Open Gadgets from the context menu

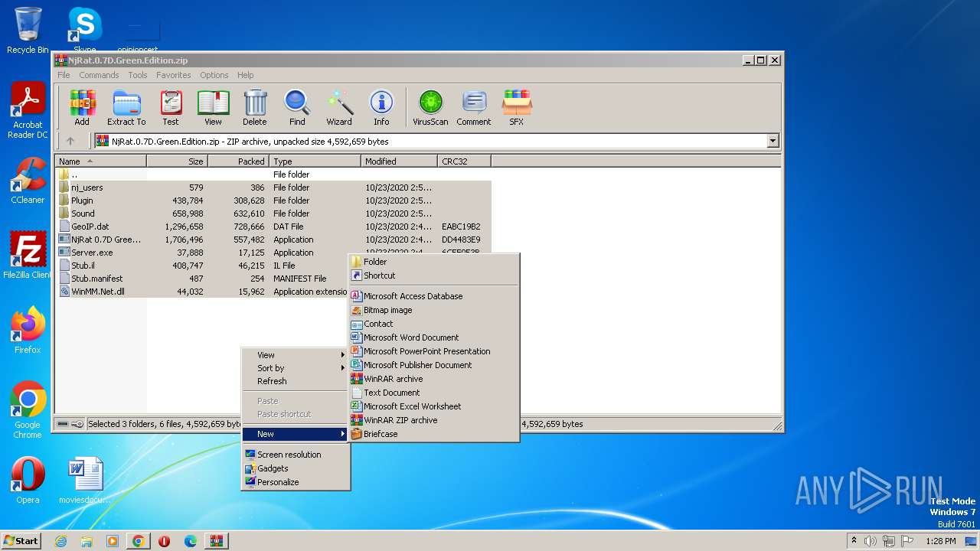[296, 468]
